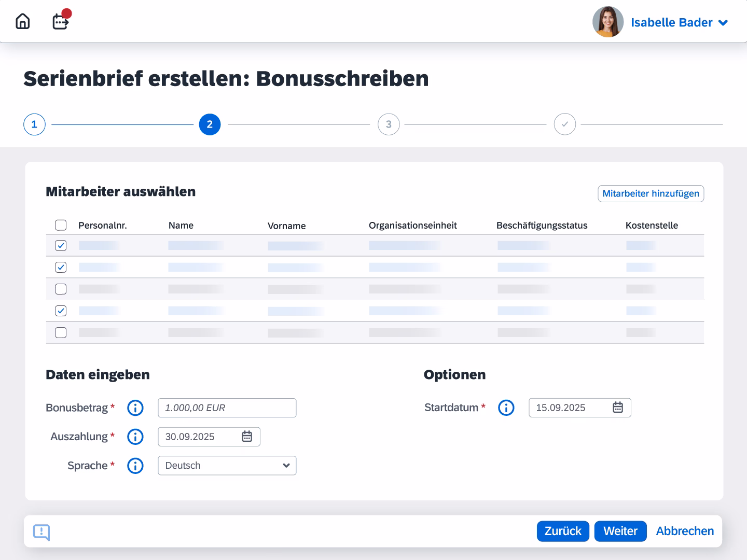
Task: Focus the Bonusbetrag input field
Action: 227,408
